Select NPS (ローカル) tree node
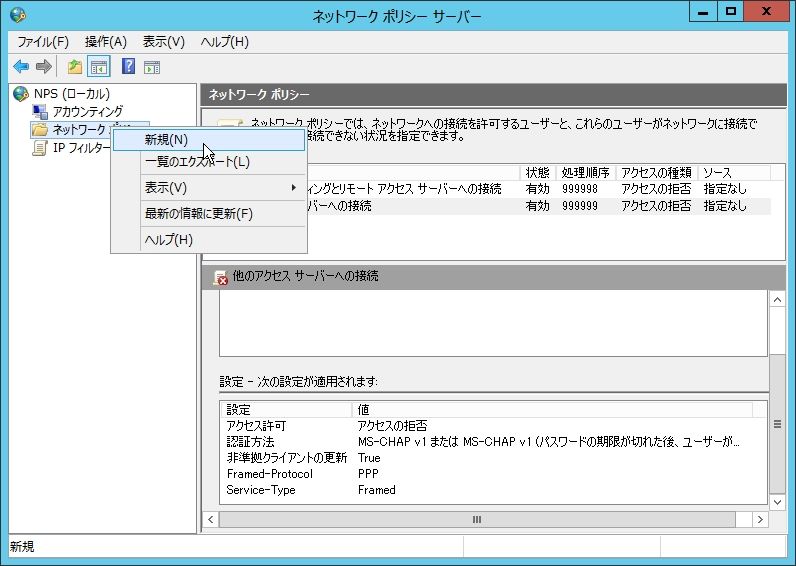Image resolution: width=796 pixels, height=566 pixels. coord(72,93)
